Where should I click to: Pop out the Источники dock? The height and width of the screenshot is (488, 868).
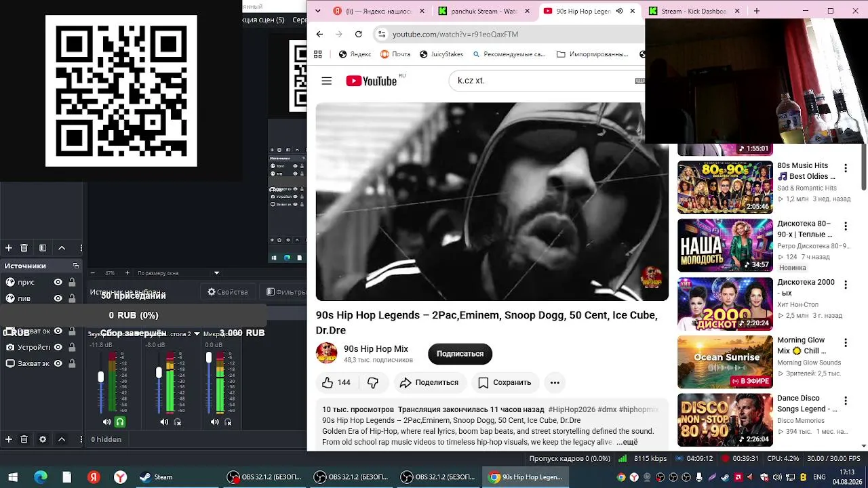point(76,266)
